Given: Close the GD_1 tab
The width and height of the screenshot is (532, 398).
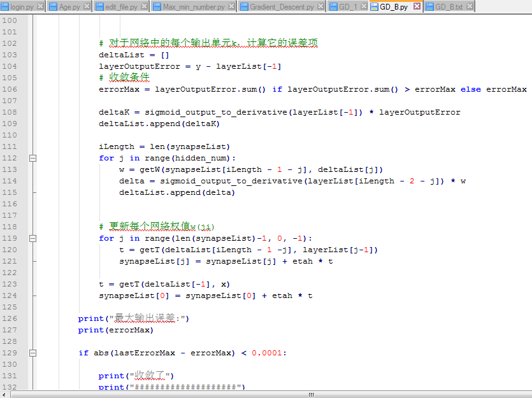Looking at the screenshot, I should (364, 6).
